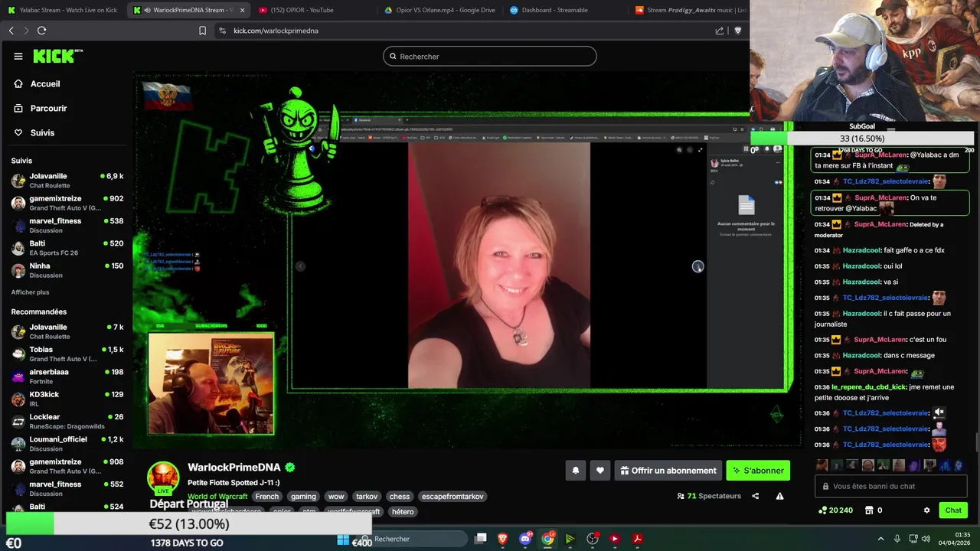Open Google Chrome from the taskbar

548,539
